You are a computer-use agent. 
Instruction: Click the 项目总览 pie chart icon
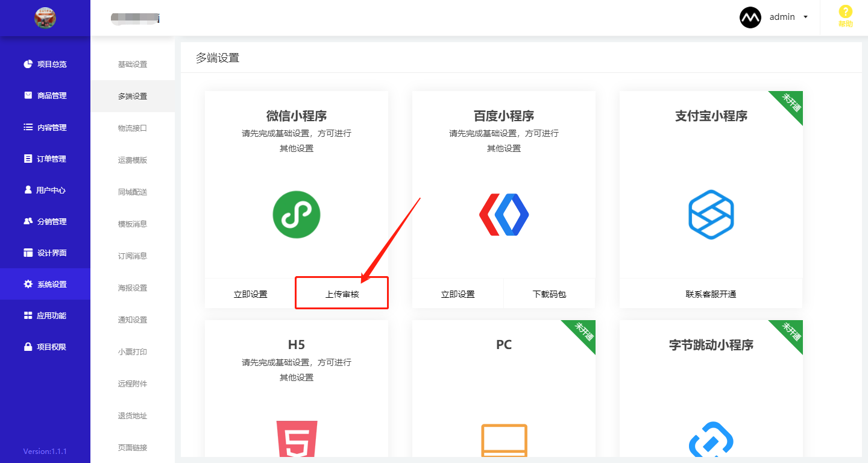[28, 64]
